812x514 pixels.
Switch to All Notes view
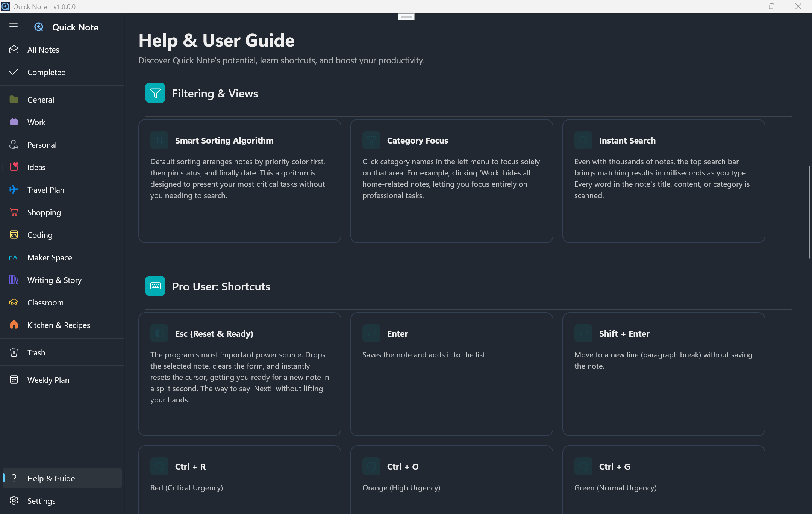(x=43, y=50)
